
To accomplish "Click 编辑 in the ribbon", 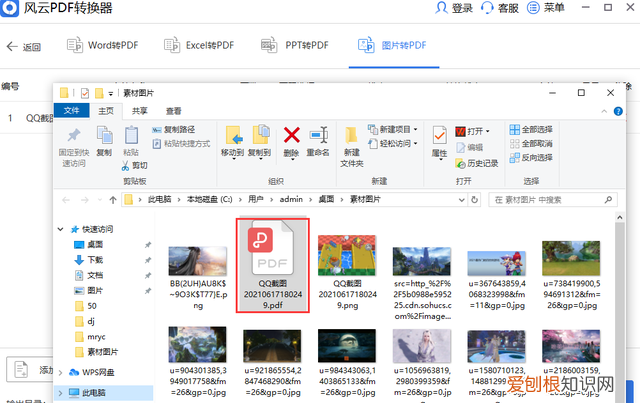I will (469, 147).
